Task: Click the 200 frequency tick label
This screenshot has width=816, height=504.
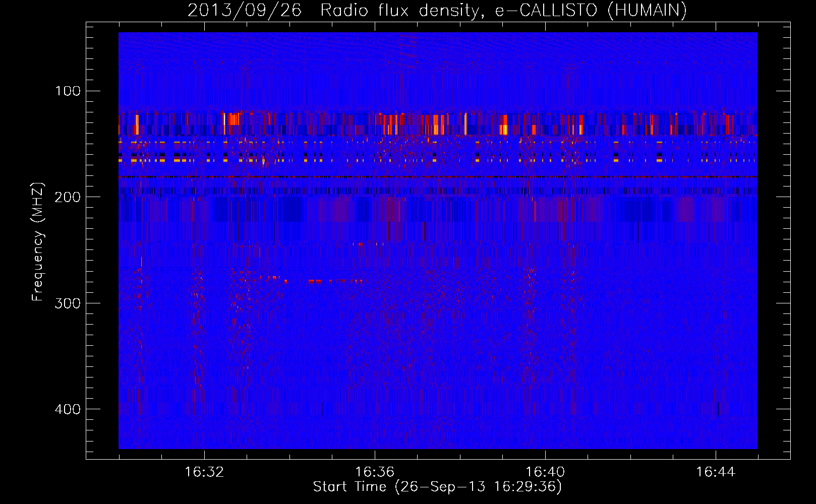Action: click(x=68, y=197)
